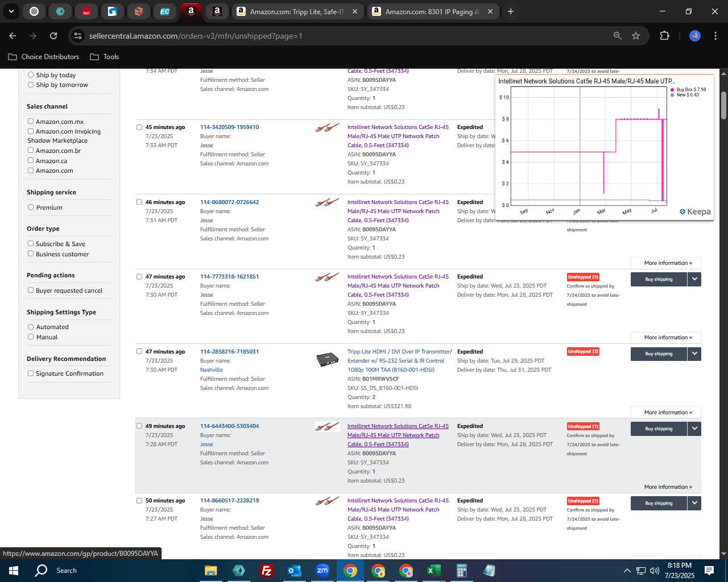Screen dimensions: 728x582
Task: Open the Tripp Lite HDMI / DVI product link
Action: tap(400, 360)
